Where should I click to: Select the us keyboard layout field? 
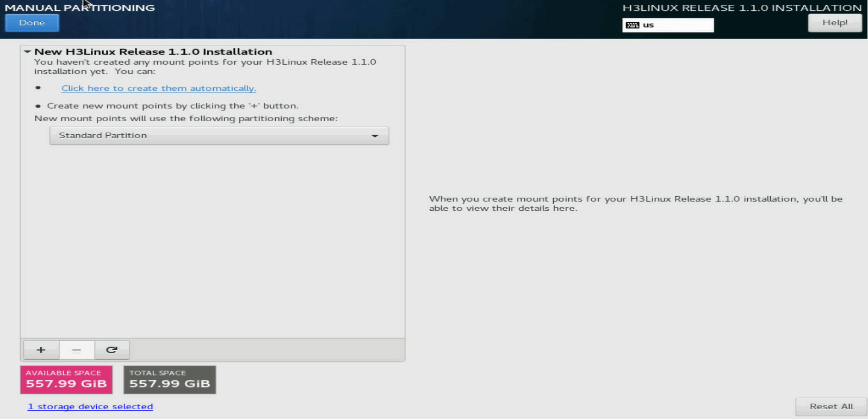tap(668, 25)
